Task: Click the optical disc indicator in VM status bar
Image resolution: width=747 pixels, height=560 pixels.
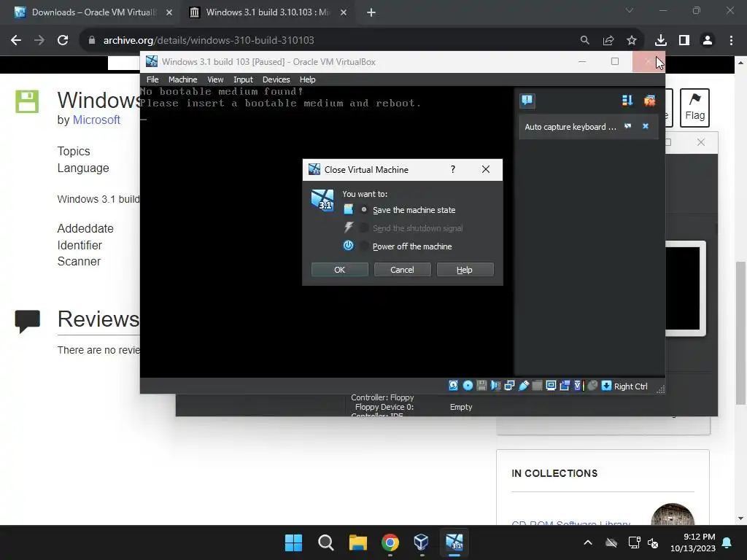Action: click(x=468, y=386)
